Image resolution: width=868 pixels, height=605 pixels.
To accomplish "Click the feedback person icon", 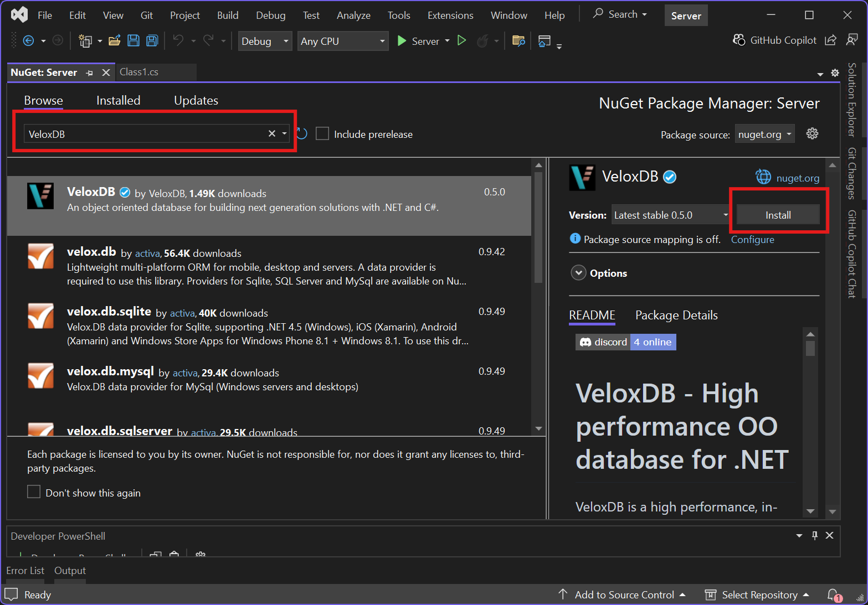I will coord(852,40).
